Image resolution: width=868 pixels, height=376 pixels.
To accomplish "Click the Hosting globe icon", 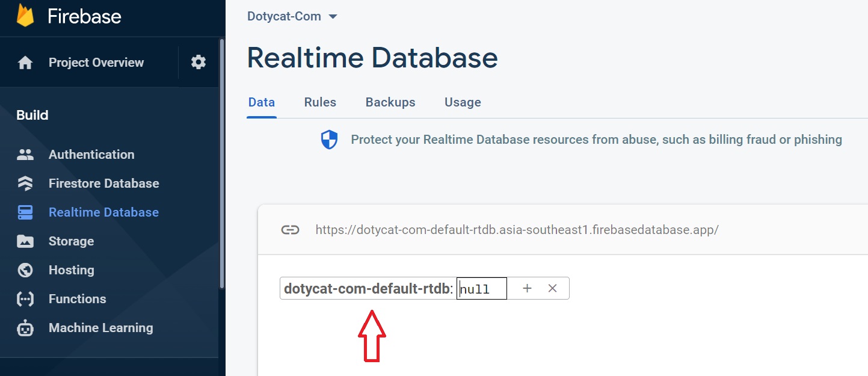I will click(25, 270).
